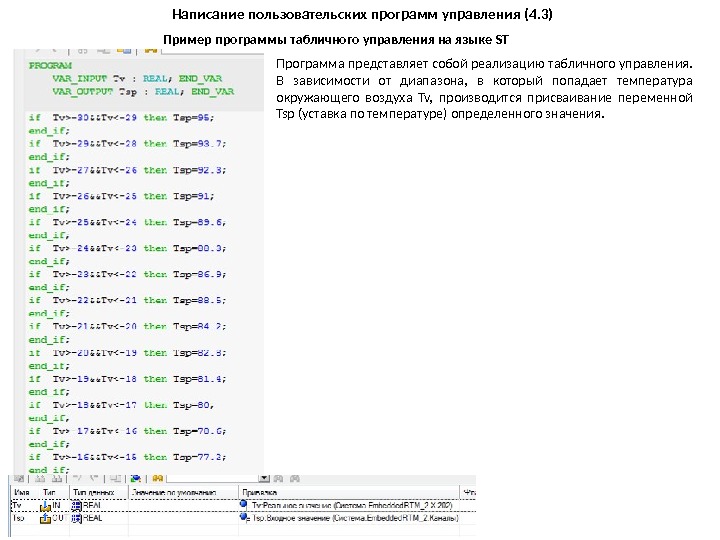This screenshot has height=540, width=720.
Task: Click the subtitle 'Пример программы табличного управления на языке ST'
Action: (x=336, y=40)
